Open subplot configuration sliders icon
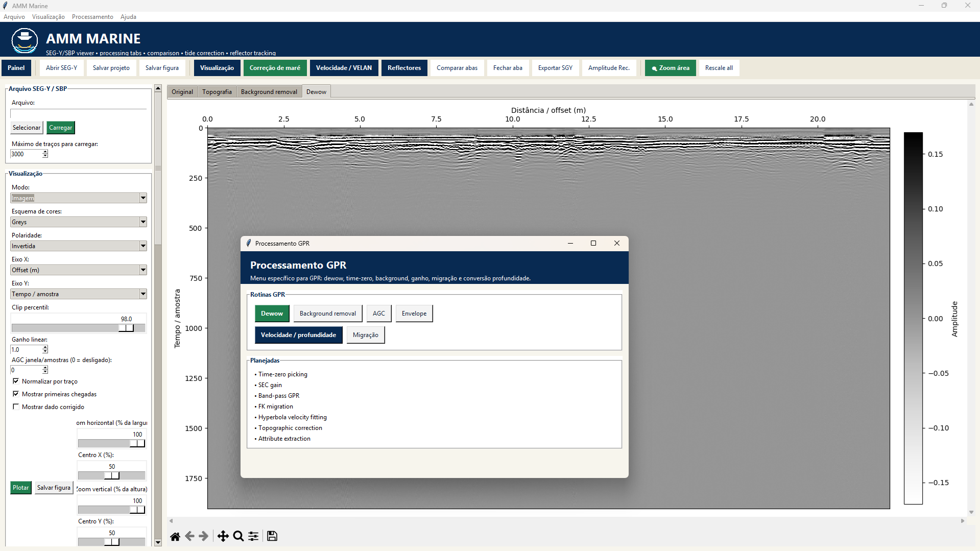 click(x=253, y=536)
